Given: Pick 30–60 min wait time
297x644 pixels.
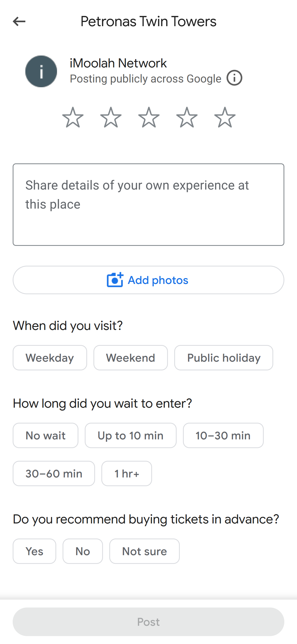Looking at the screenshot, I should 54,473.
